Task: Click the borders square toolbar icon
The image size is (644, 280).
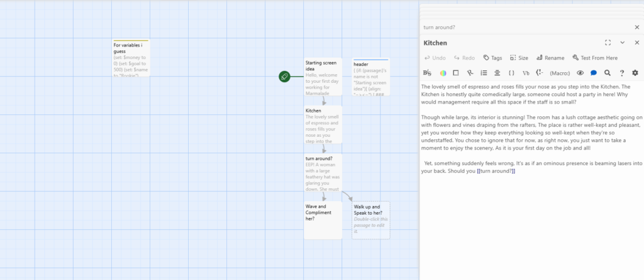Action: coord(456,73)
